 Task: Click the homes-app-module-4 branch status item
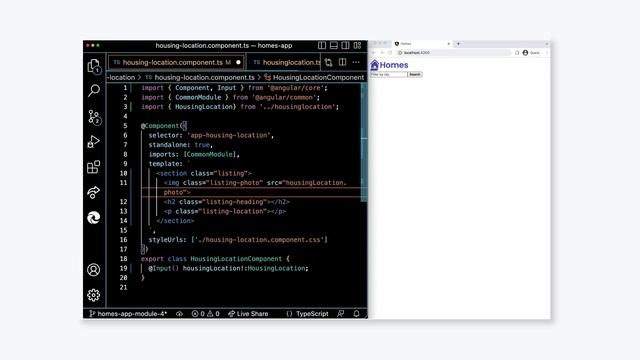pos(128,313)
